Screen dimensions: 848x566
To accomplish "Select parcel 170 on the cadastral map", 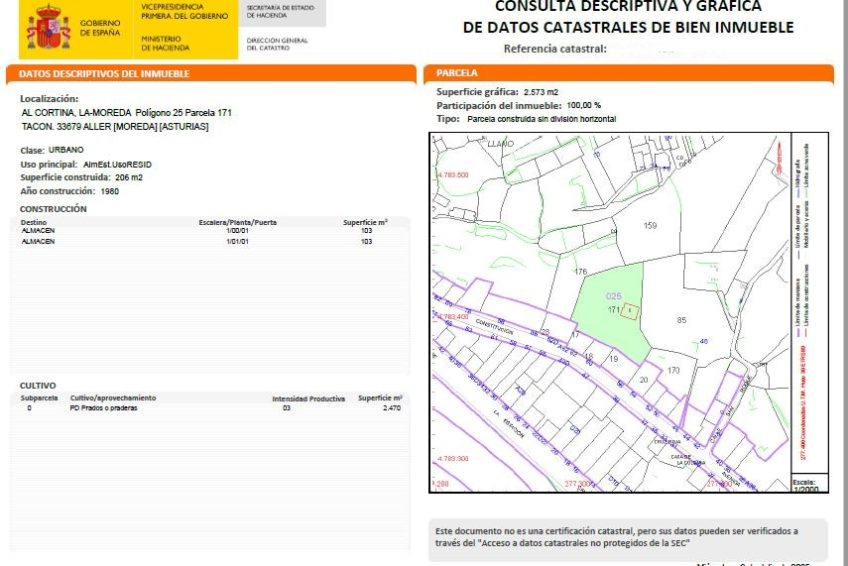I will (x=673, y=370).
